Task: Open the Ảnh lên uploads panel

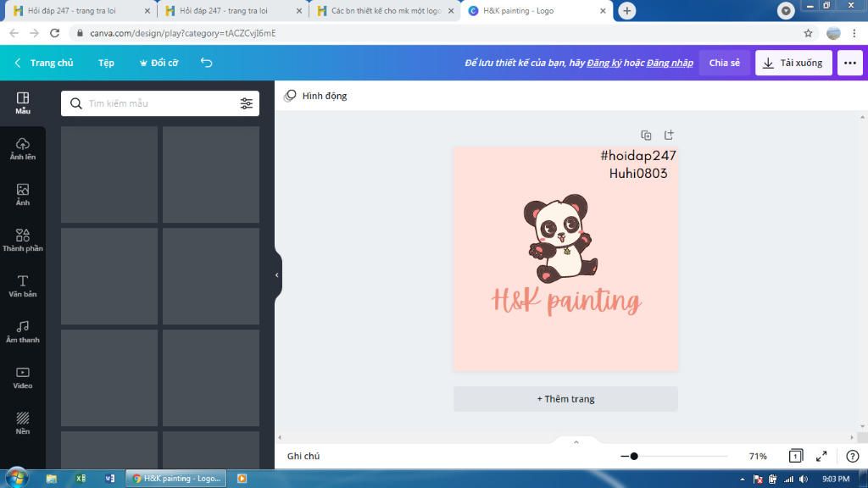Action: point(23,149)
